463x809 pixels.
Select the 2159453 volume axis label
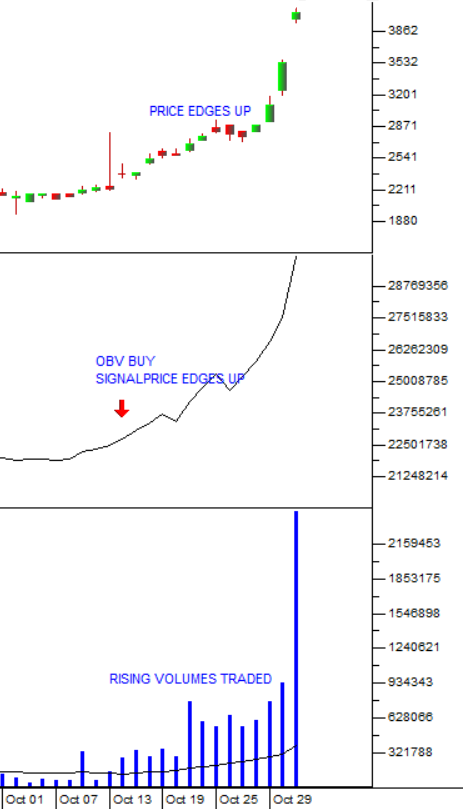tap(414, 543)
